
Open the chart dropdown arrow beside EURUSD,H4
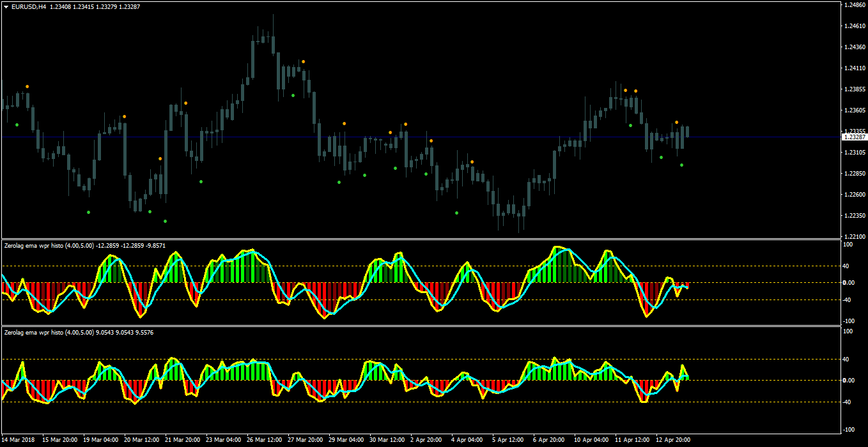[x=6, y=6]
